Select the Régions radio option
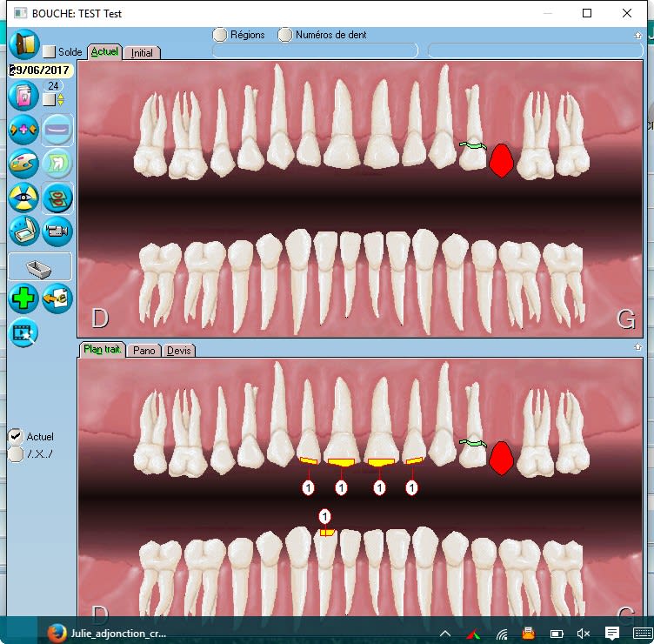The image size is (654, 644). point(221,35)
